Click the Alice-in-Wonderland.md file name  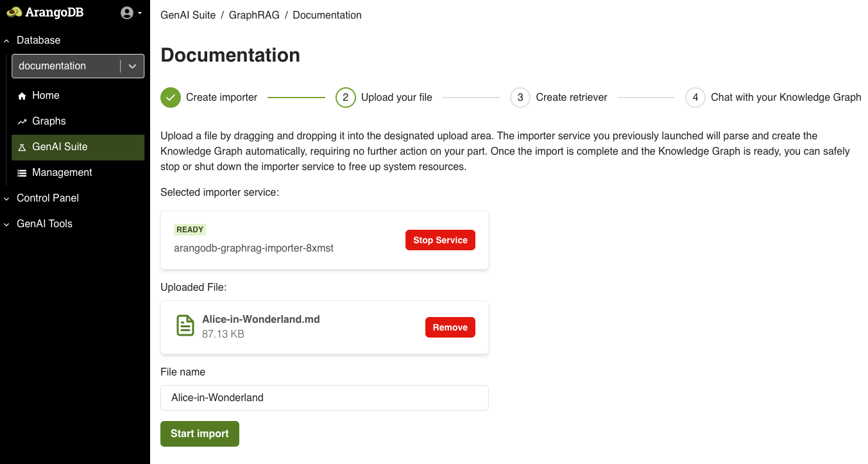(x=261, y=319)
